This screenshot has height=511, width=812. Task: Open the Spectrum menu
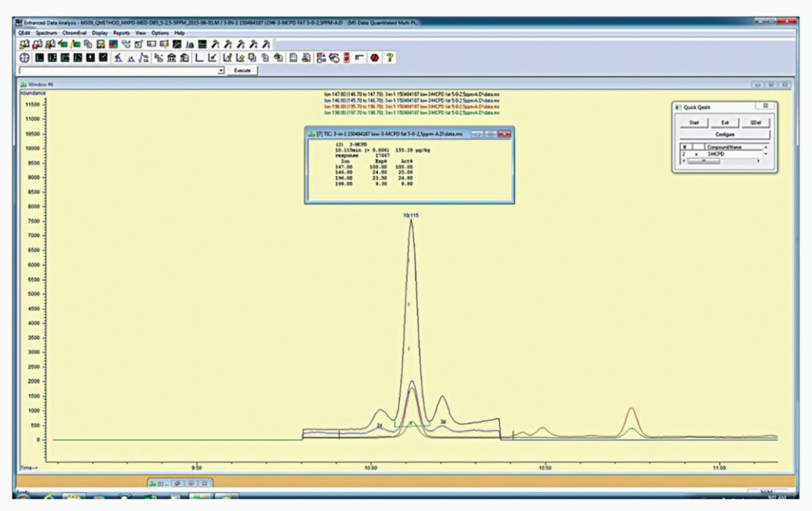coord(46,32)
